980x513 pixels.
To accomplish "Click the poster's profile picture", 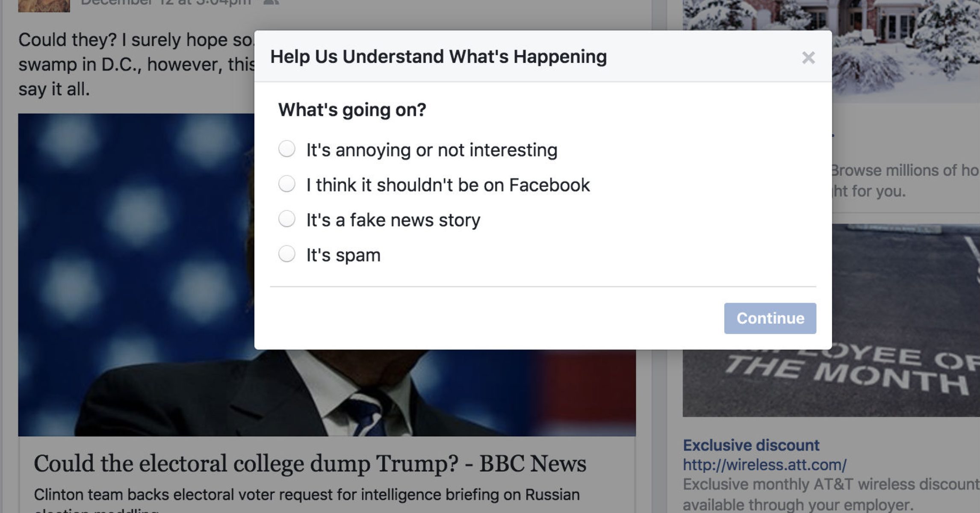I will coord(44,5).
